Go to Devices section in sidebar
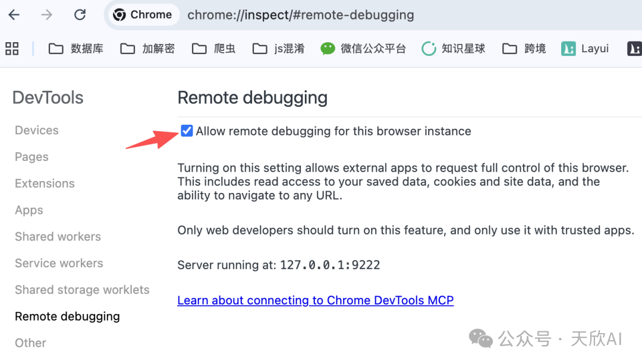Screen dimensions: 642x364 pyautogui.click(x=37, y=131)
